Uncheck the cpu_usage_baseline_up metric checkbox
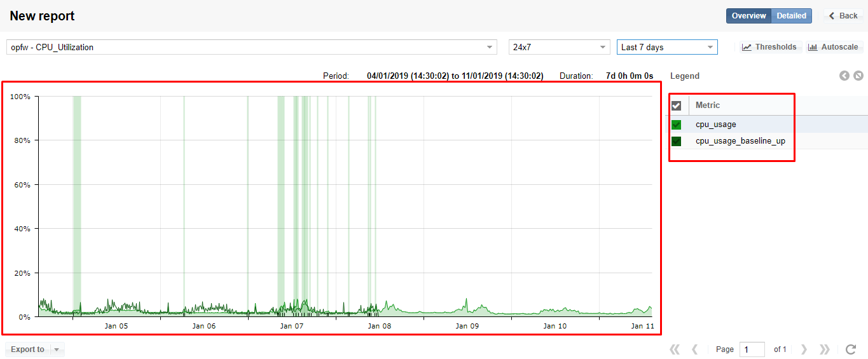868x359 pixels. tap(677, 141)
